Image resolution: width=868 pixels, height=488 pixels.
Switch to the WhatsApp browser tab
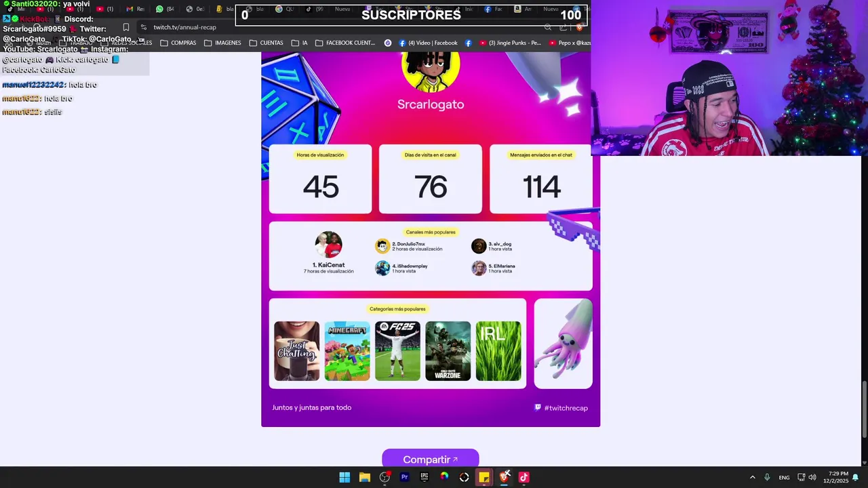pyautogui.click(x=164, y=9)
